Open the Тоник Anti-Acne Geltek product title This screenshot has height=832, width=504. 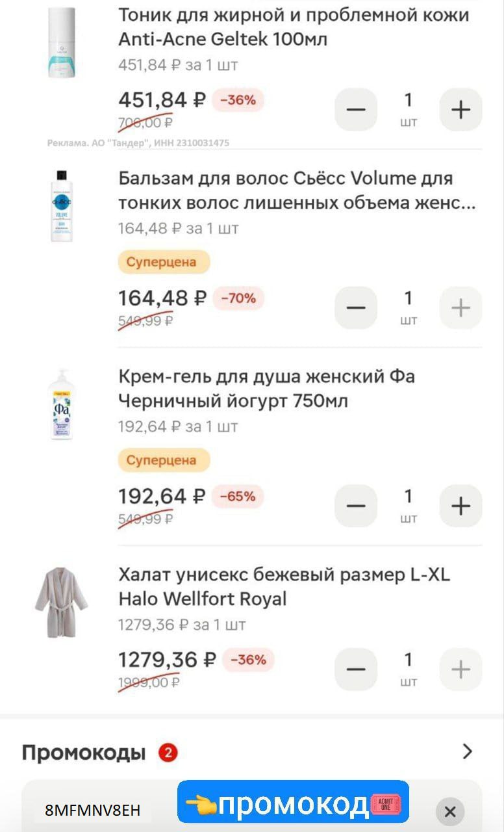pos(294,27)
